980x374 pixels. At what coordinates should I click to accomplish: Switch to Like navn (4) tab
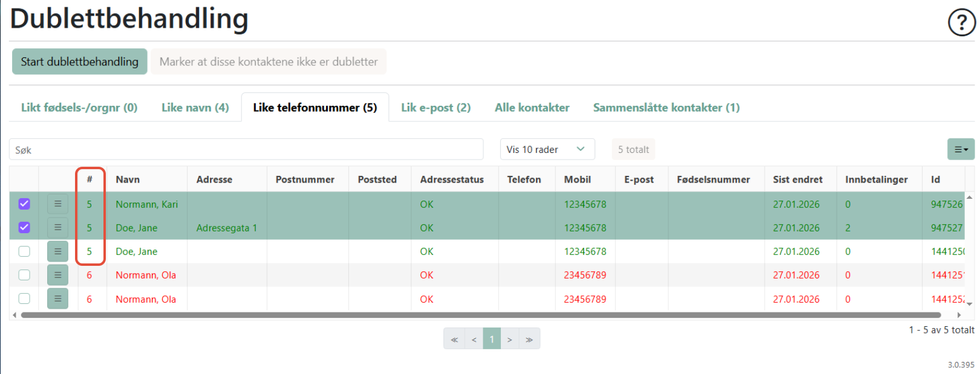coord(195,108)
